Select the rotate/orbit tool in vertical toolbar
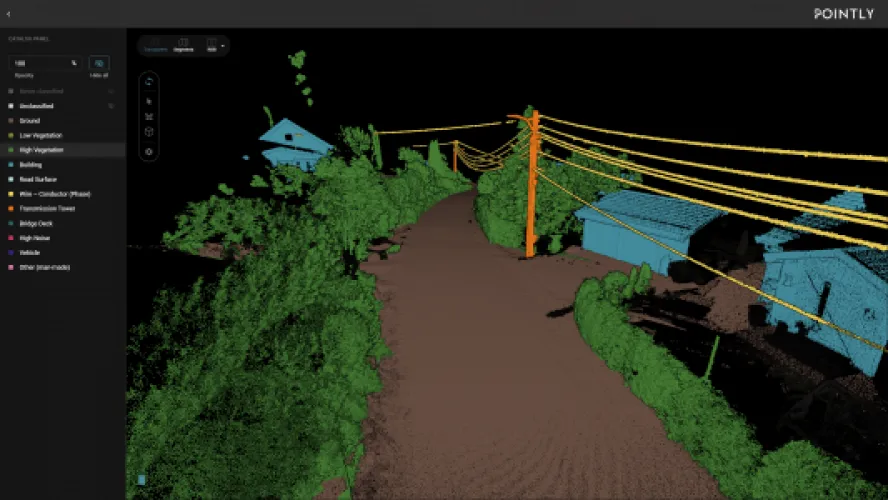The image size is (888, 500). 149,81
